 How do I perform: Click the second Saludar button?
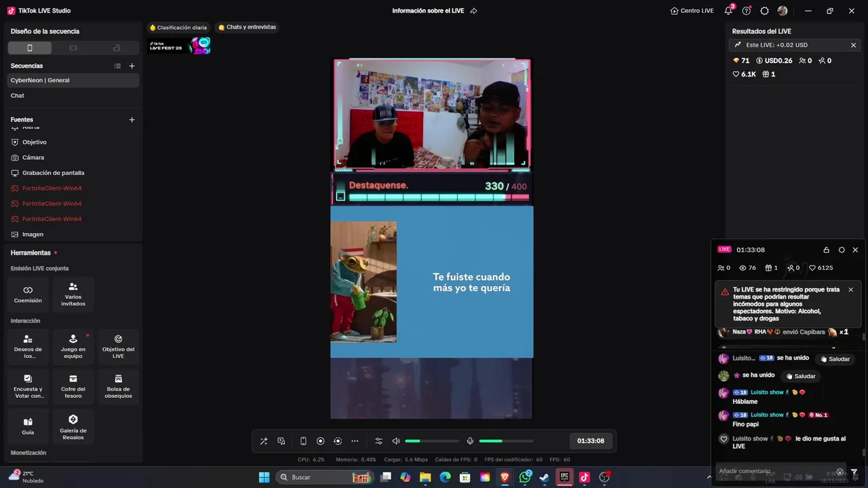(801, 376)
